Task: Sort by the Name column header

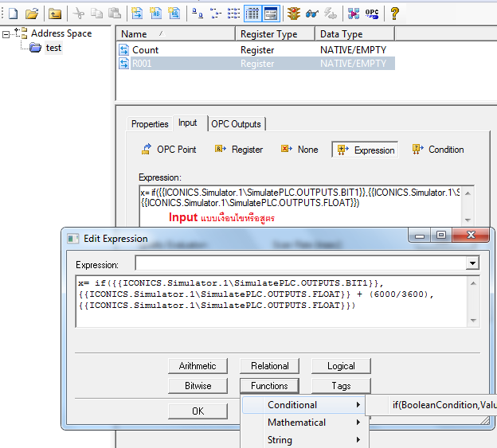Action: tap(175, 34)
